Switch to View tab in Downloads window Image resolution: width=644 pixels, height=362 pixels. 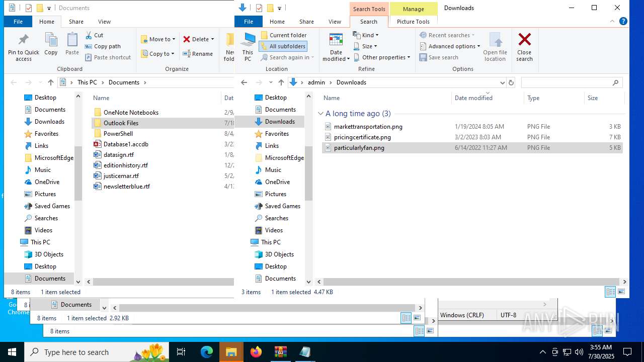[x=335, y=22]
